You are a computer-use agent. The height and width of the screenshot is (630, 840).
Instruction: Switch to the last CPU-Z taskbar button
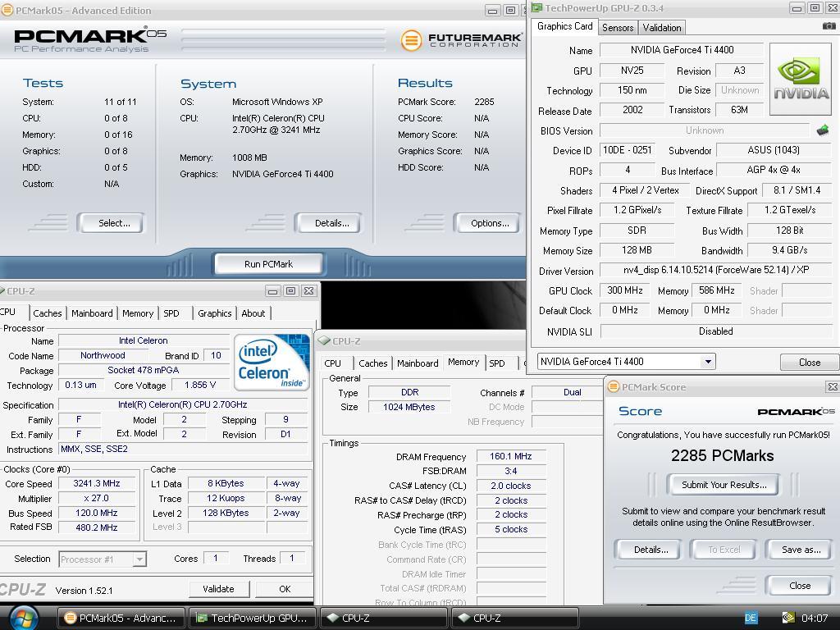[515, 618]
